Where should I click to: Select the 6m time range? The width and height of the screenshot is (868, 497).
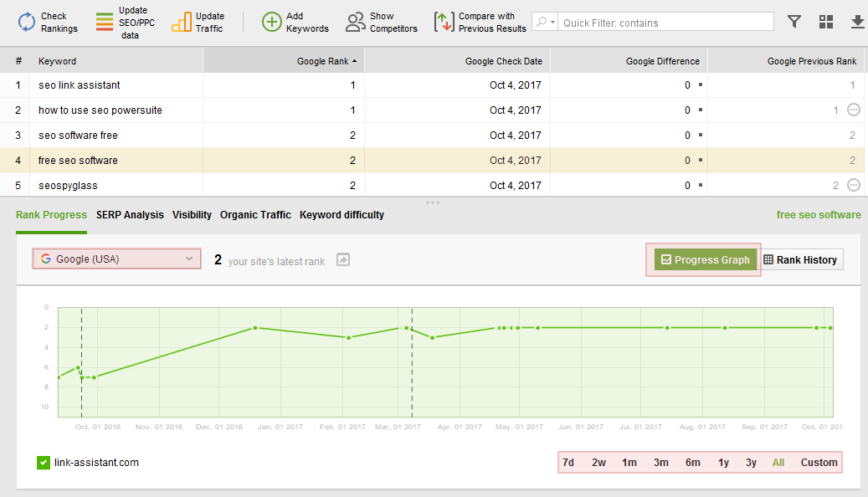(x=693, y=463)
